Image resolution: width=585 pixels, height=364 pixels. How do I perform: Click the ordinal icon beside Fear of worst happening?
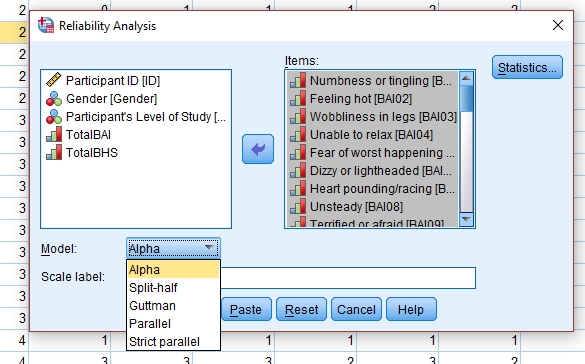(x=298, y=152)
